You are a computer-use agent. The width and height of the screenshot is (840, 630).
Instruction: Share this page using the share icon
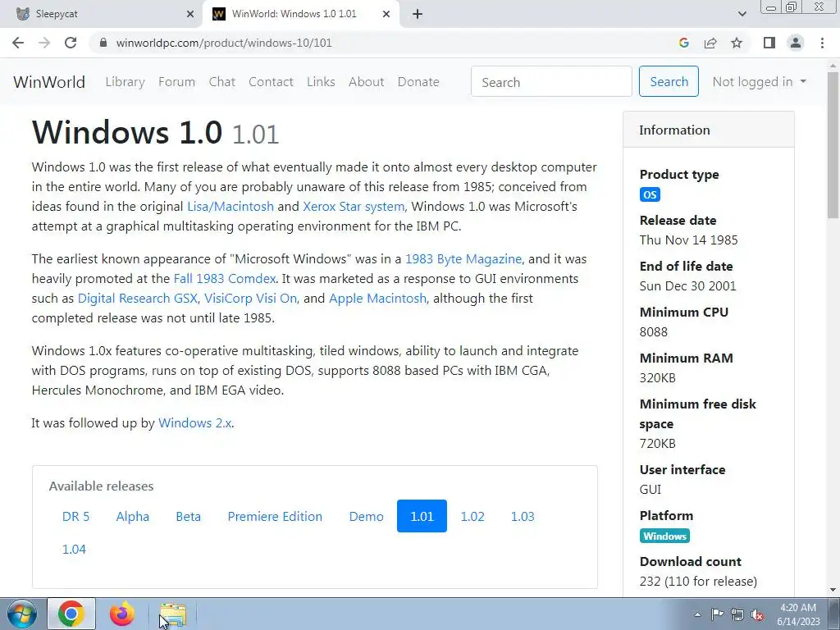pyautogui.click(x=710, y=43)
